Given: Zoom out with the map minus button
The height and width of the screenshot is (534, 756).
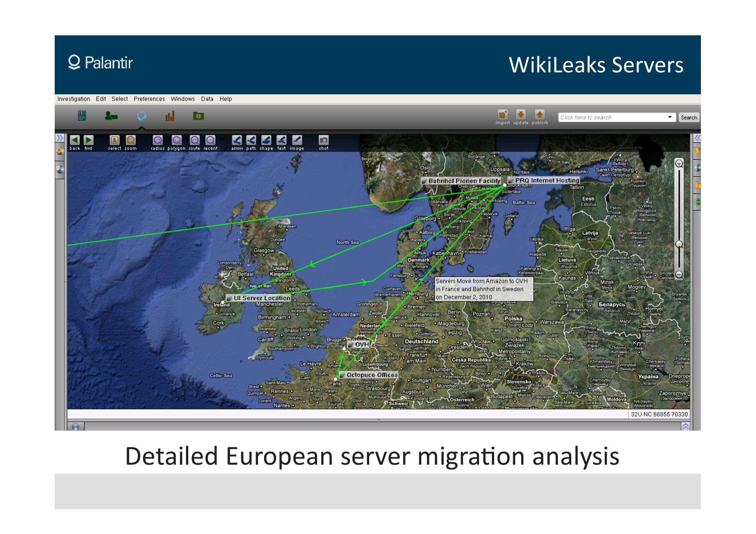Looking at the screenshot, I should tap(679, 274).
